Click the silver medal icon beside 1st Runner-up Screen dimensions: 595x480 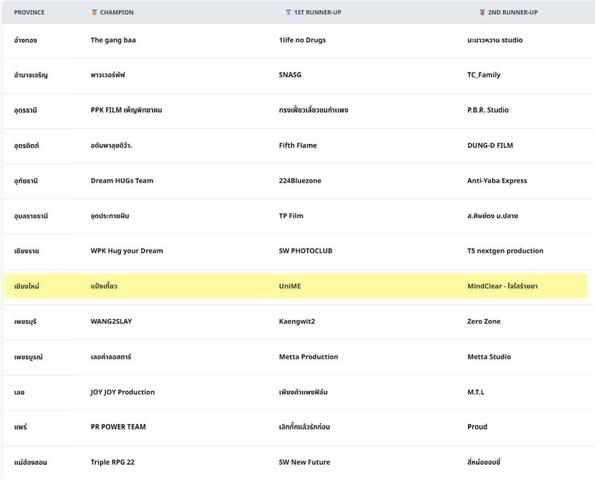tap(288, 13)
